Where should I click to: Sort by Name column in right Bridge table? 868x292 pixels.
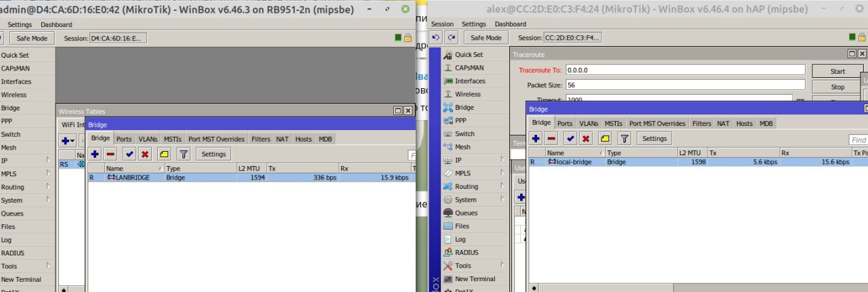pyautogui.click(x=575, y=153)
